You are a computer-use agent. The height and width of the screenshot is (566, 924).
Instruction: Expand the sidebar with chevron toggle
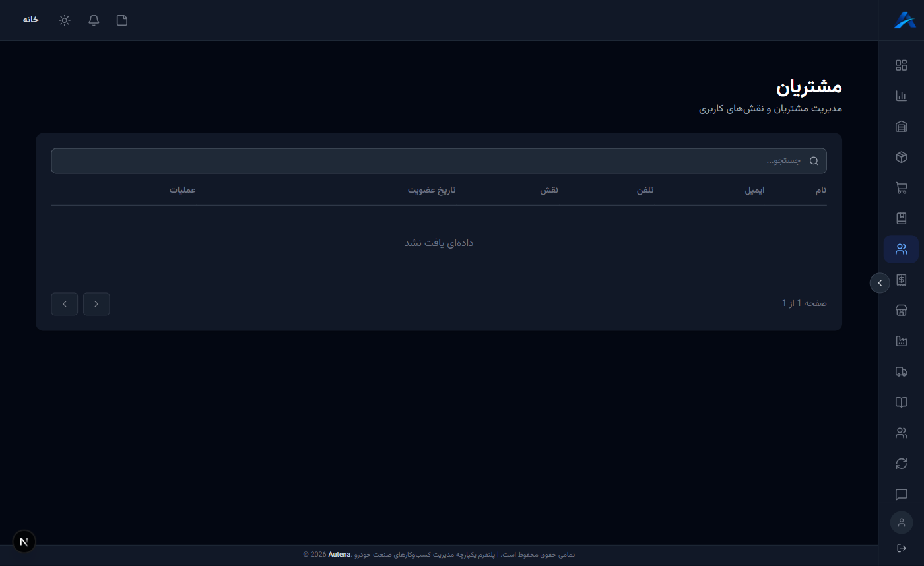pyautogui.click(x=880, y=282)
